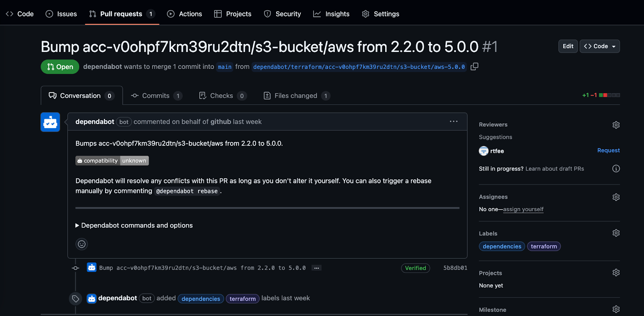Click the Edit title button
The height and width of the screenshot is (316, 644).
tap(568, 46)
